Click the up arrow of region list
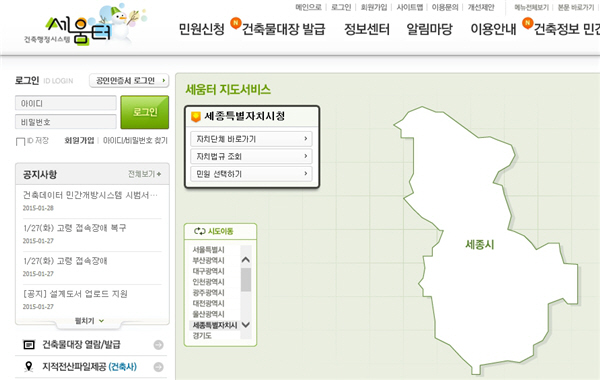 246,260
